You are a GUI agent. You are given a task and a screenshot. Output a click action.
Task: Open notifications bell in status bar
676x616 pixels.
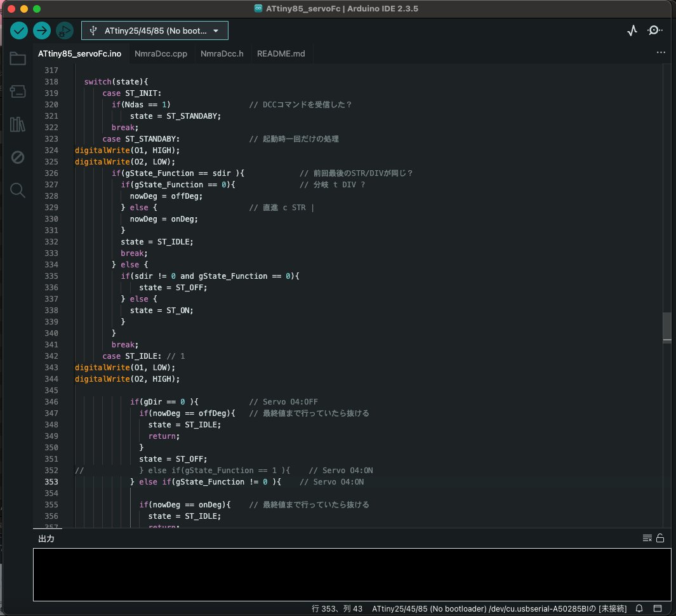[639, 608]
